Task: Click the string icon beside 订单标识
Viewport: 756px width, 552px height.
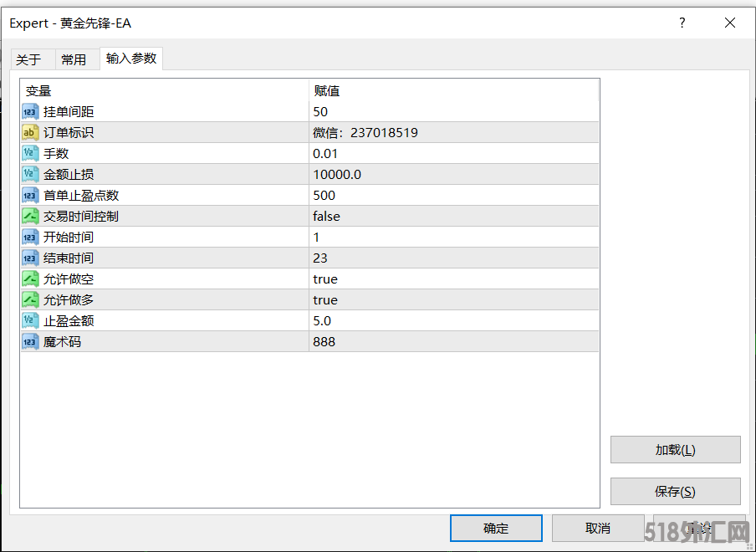Action: click(30, 133)
